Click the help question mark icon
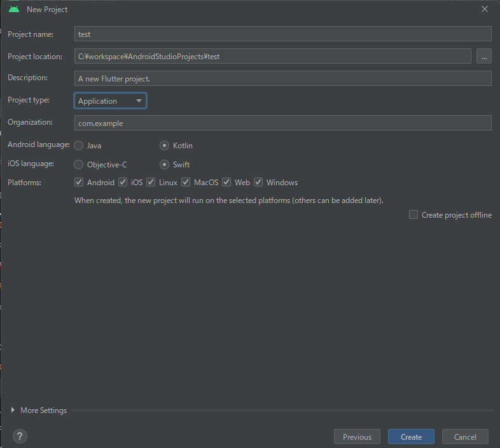This screenshot has height=448, width=500. (x=20, y=436)
